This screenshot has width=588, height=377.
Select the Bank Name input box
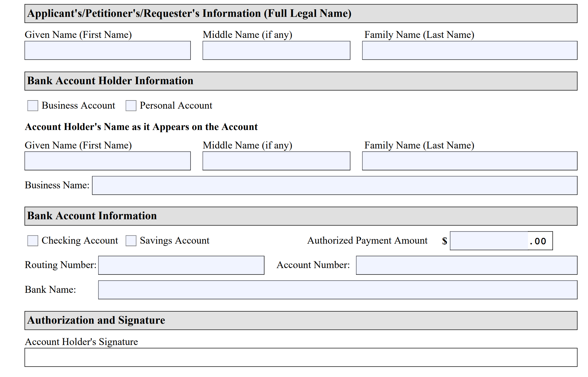(337, 290)
